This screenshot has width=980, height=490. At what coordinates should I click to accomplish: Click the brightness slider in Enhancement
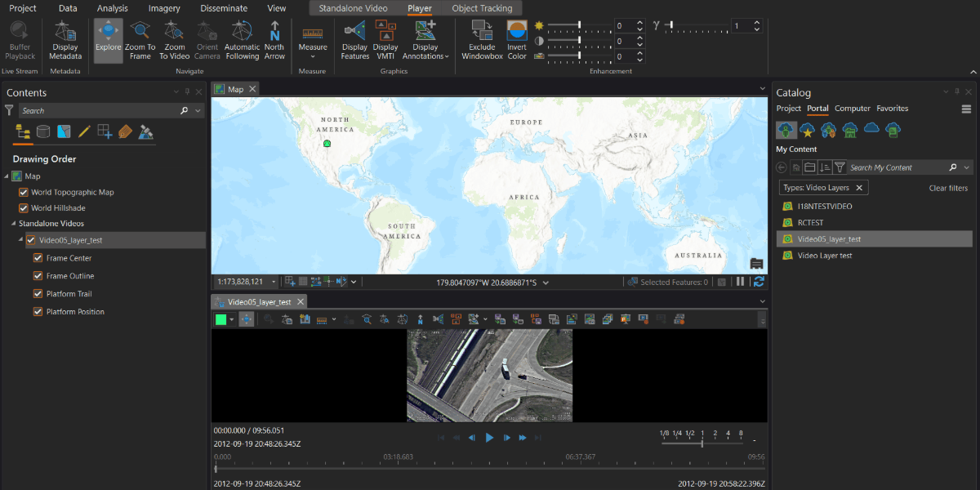[579, 25]
